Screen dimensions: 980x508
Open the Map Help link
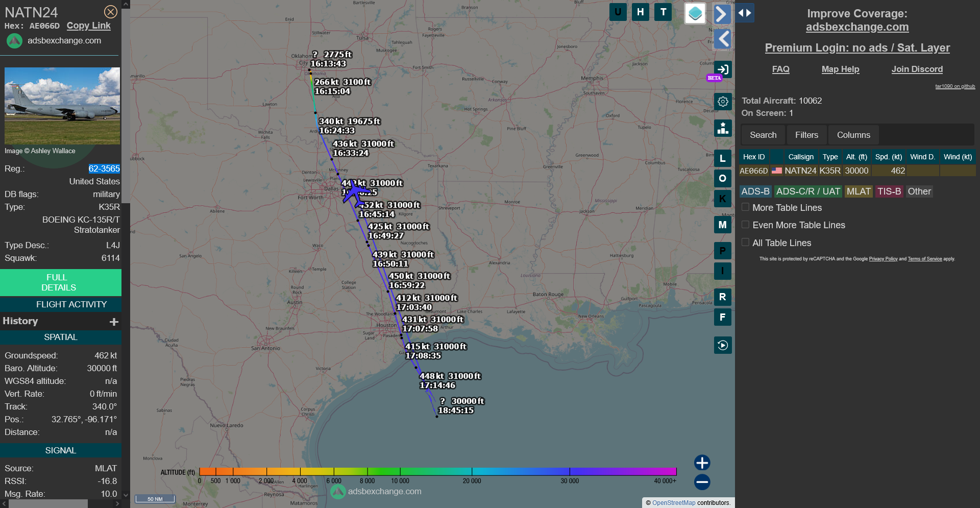click(x=840, y=69)
